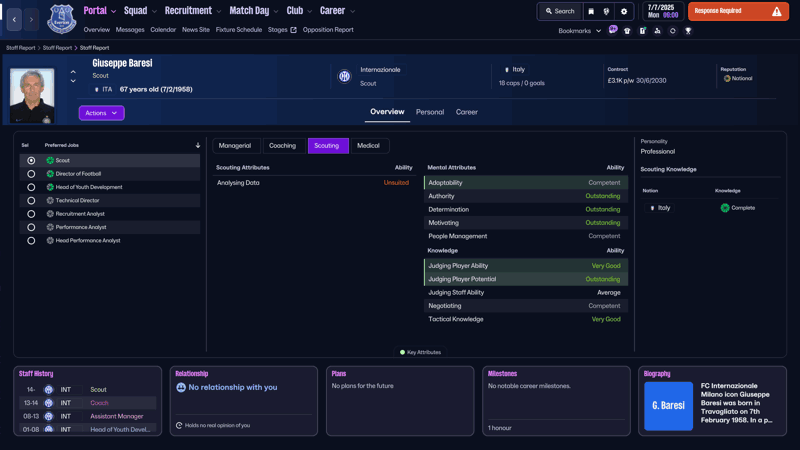Click the warning triangle in Response Required
The width and height of the screenshot is (800, 450).
click(x=777, y=11)
